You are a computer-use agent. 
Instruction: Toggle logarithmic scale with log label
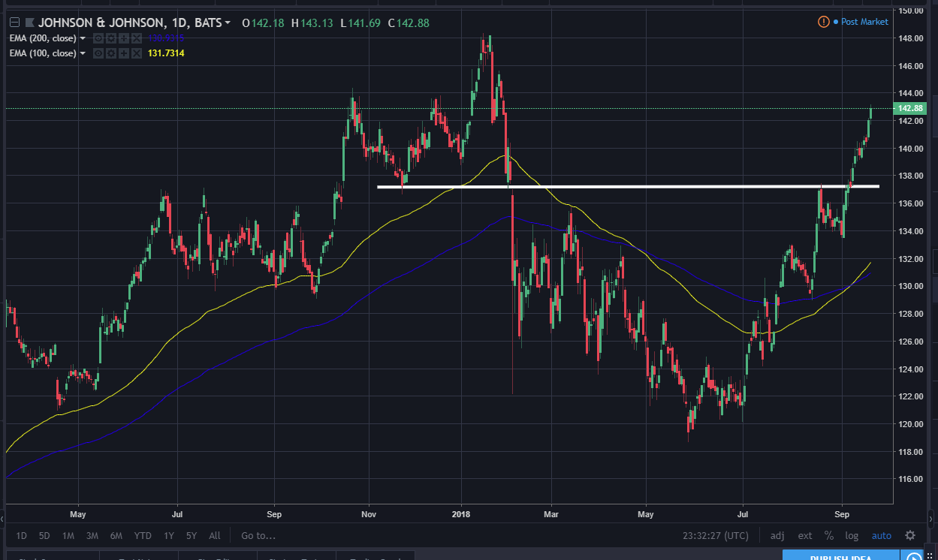pyautogui.click(x=852, y=535)
